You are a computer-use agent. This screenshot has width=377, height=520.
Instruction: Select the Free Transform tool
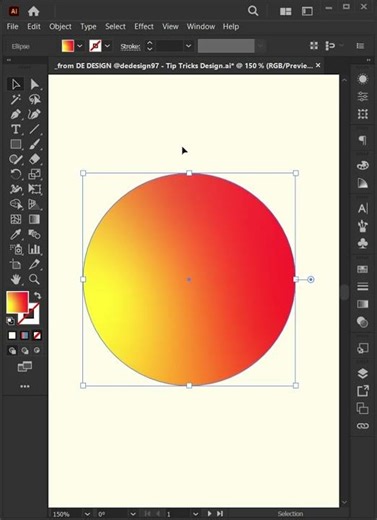[34, 189]
